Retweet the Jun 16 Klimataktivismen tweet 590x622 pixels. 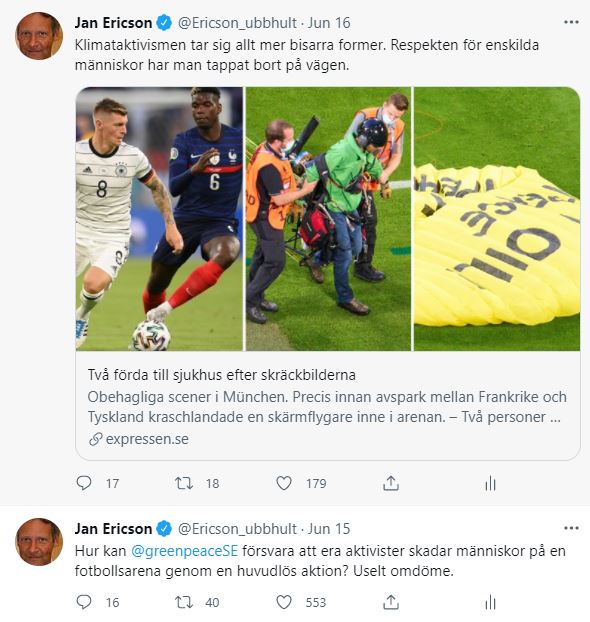[184, 483]
